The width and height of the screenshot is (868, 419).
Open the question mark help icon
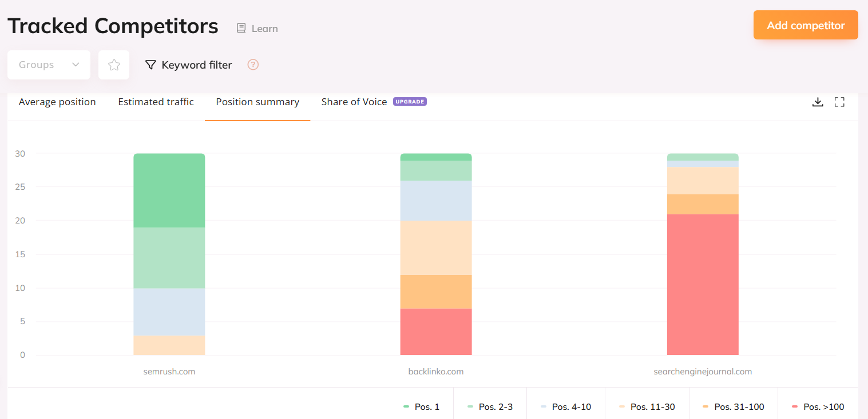tap(253, 65)
